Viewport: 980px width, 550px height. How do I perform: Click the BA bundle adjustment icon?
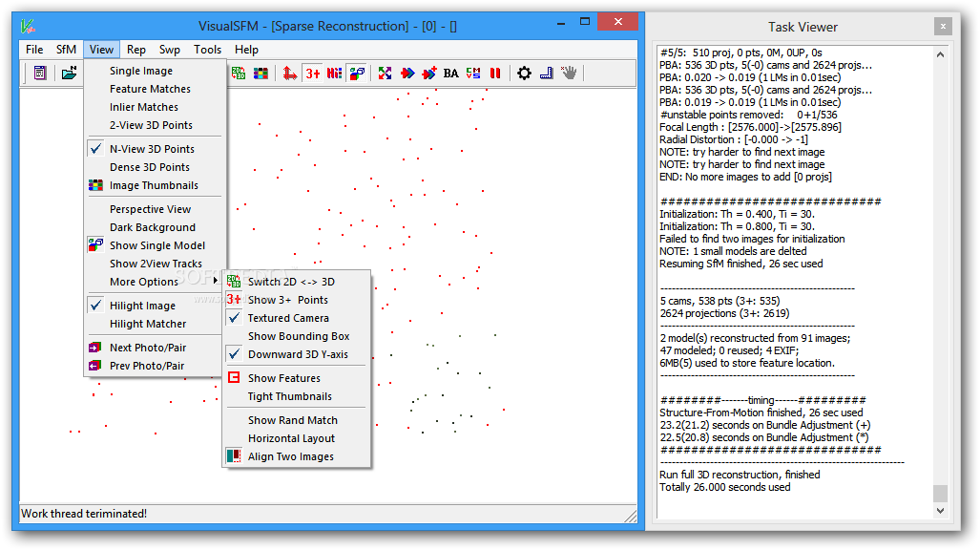[451, 74]
